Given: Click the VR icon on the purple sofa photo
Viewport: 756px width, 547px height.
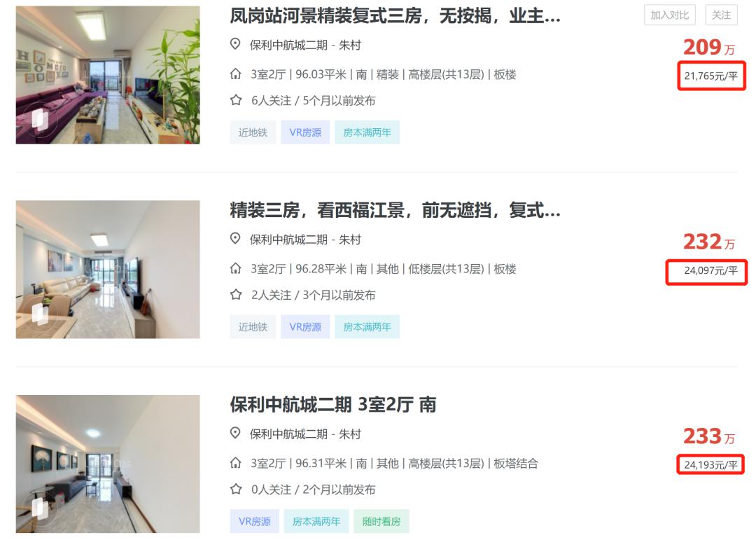Looking at the screenshot, I should point(39,119).
